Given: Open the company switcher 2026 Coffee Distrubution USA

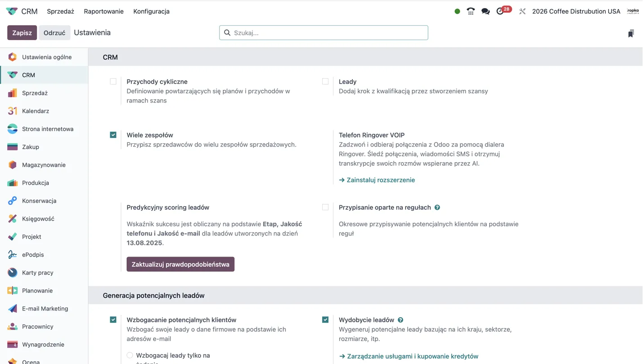Looking at the screenshot, I should pyautogui.click(x=576, y=11).
